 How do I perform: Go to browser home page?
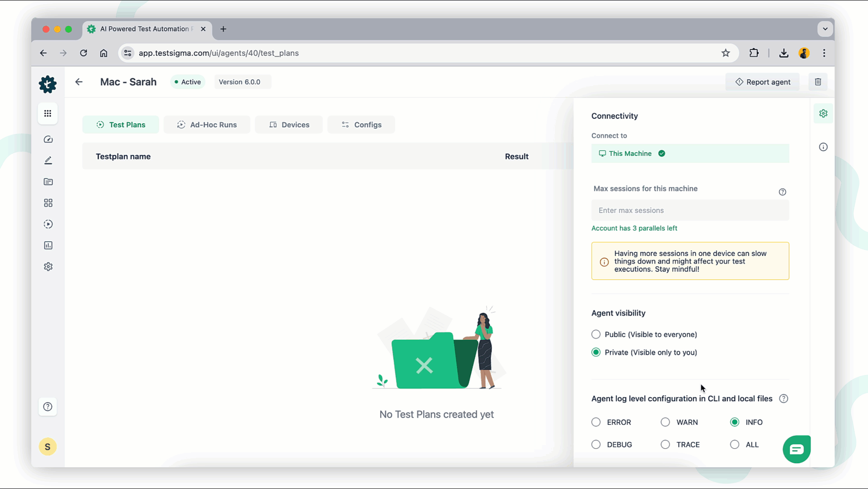tap(104, 53)
